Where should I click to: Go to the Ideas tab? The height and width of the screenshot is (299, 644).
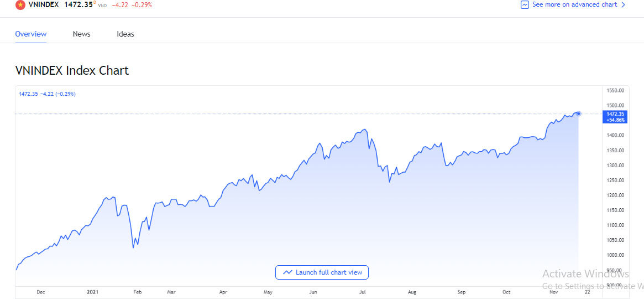pyautogui.click(x=125, y=34)
